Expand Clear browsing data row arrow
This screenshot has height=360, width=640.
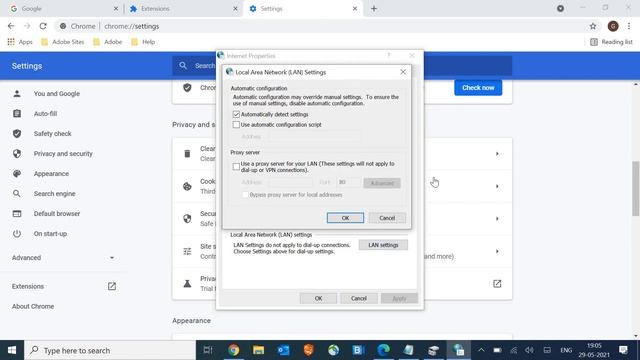click(x=497, y=153)
